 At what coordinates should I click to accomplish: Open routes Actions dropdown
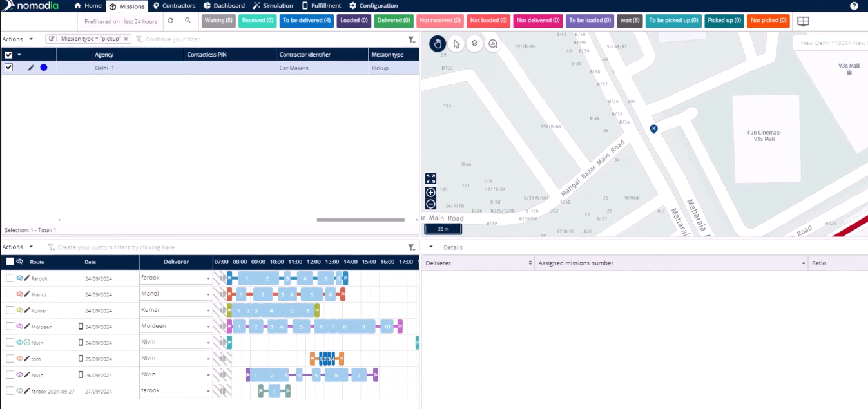tap(17, 247)
